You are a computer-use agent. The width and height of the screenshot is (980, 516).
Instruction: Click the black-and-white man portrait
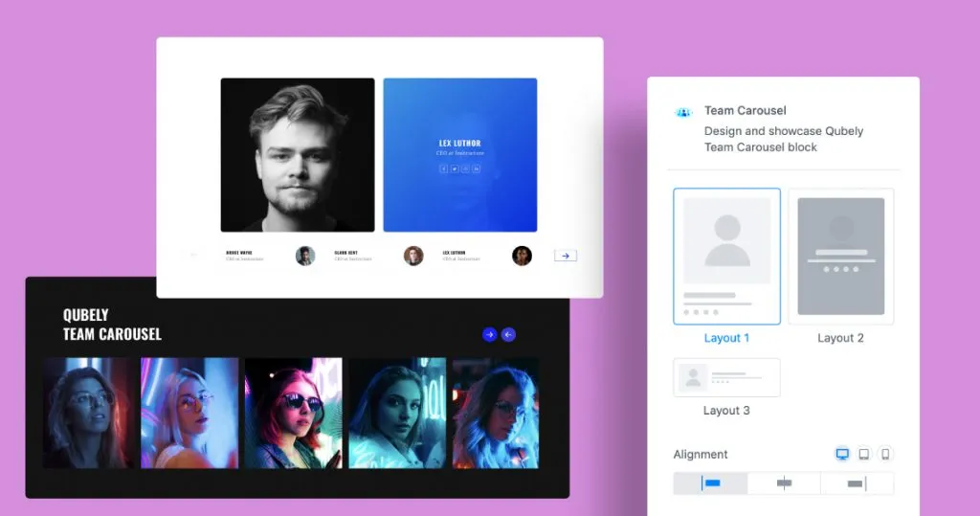pyautogui.click(x=298, y=154)
